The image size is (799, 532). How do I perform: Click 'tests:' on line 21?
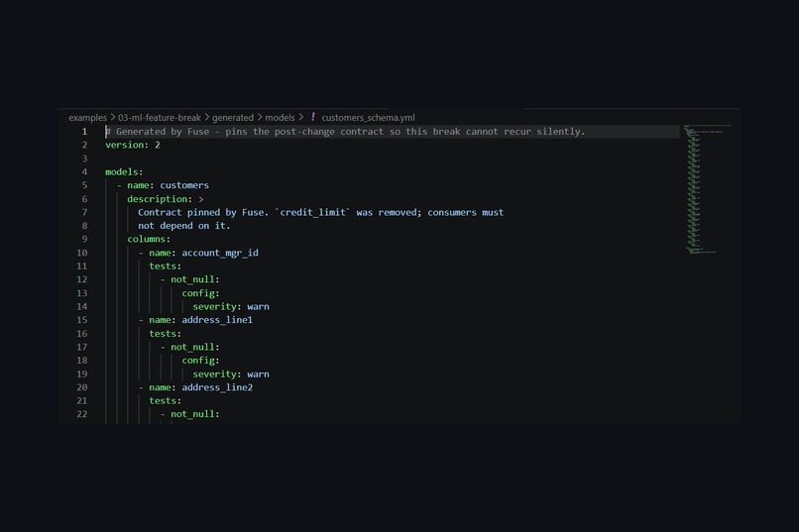click(166, 400)
